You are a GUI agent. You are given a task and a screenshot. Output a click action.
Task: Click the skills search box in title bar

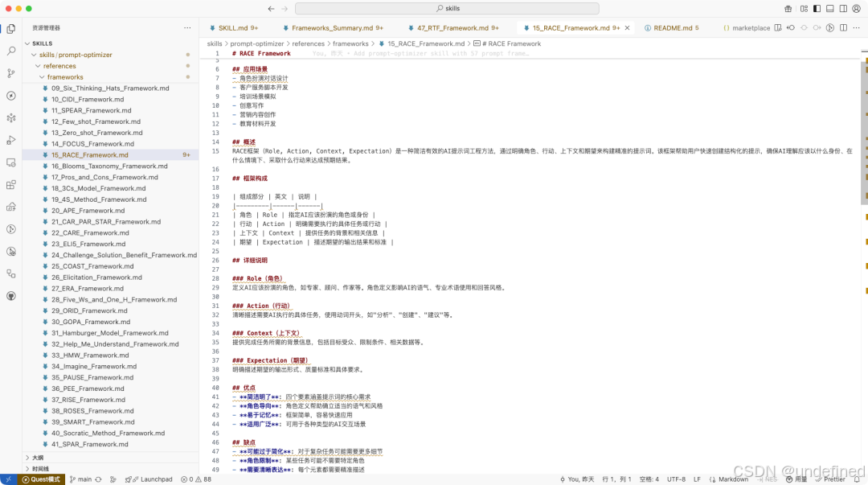point(448,8)
